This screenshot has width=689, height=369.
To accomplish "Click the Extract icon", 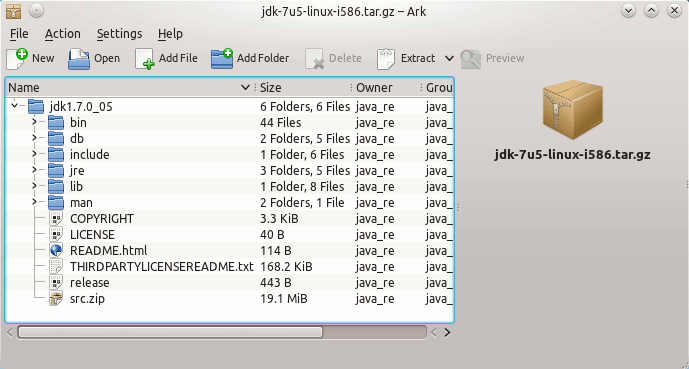I will 386,58.
